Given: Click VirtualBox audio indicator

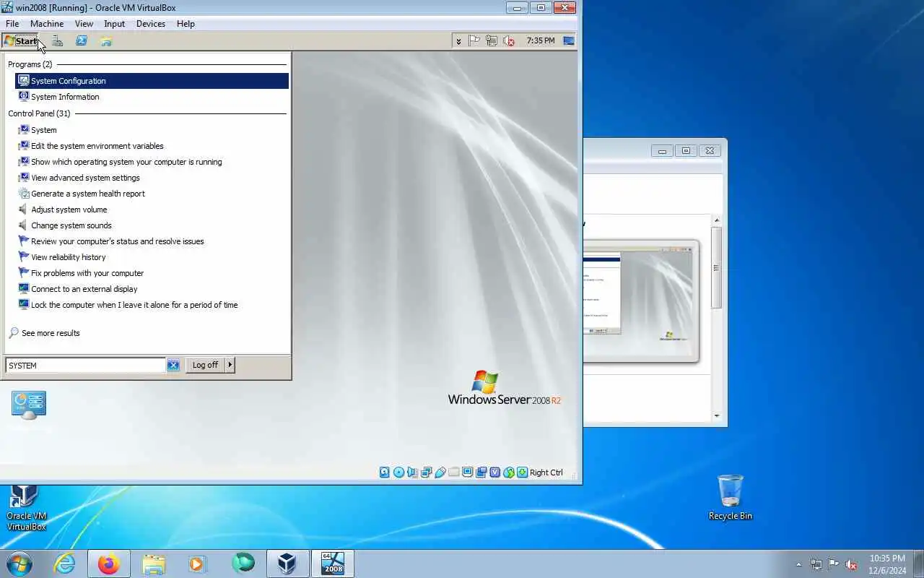Looking at the screenshot, I should click(x=412, y=473).
